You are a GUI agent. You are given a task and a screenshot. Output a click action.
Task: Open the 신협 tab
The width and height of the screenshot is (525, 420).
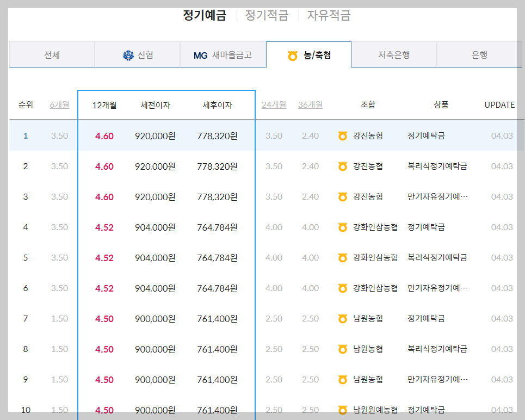click(x=137, y=54)
